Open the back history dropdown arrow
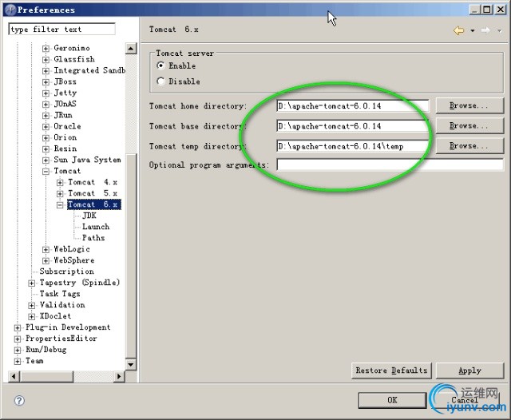The width and height of the screenshot is (511, 420). click(473, 30)
